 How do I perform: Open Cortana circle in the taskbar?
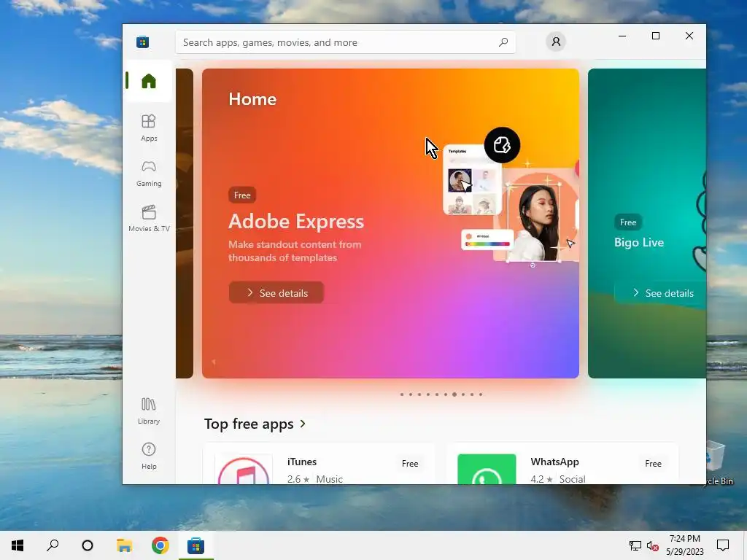[88, 545]
